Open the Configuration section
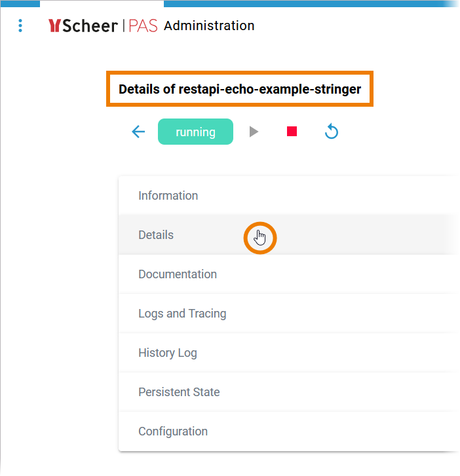Screen dimensions: 460x476 coord(173,431)
